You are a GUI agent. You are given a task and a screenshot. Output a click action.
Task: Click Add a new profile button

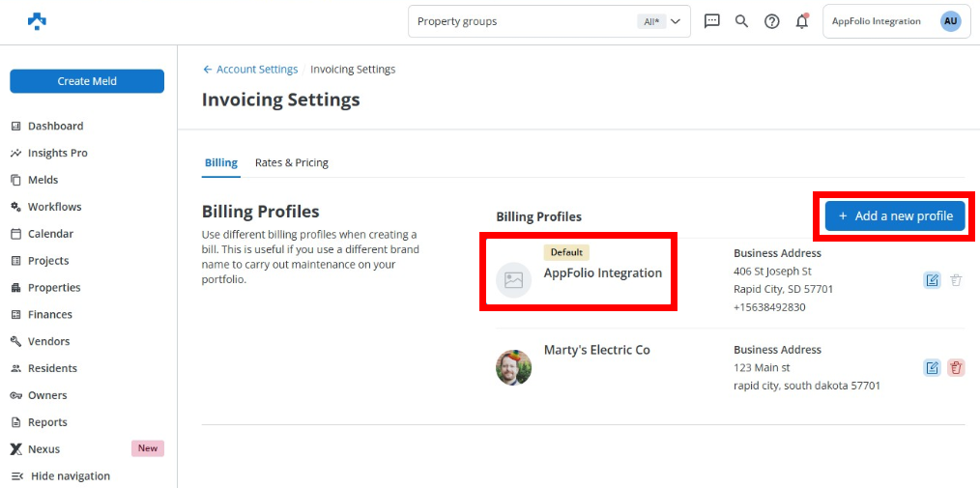pyautogui.click(x=895, y=215)
